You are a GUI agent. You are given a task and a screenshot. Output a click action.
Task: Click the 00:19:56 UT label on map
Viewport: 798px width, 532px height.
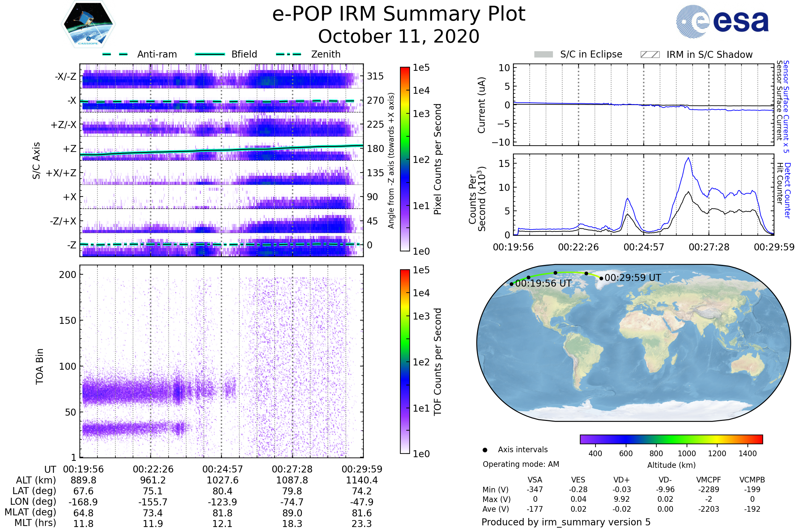pos(543,283)
